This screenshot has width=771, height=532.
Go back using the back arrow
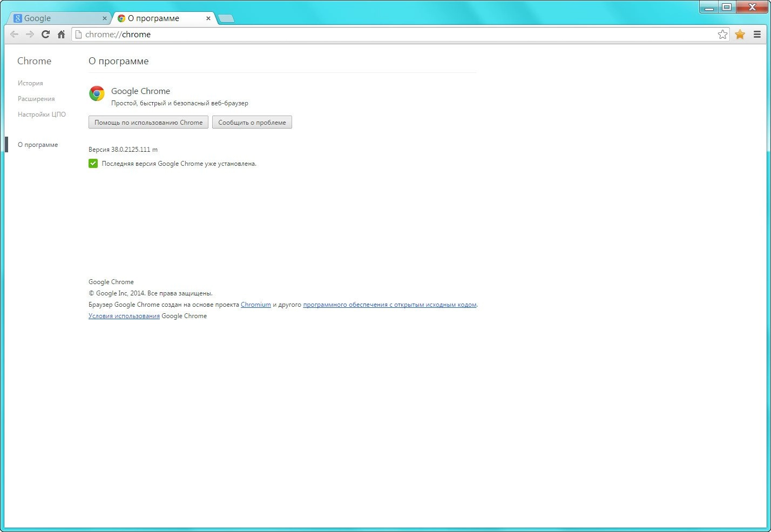tap(15, 35)
